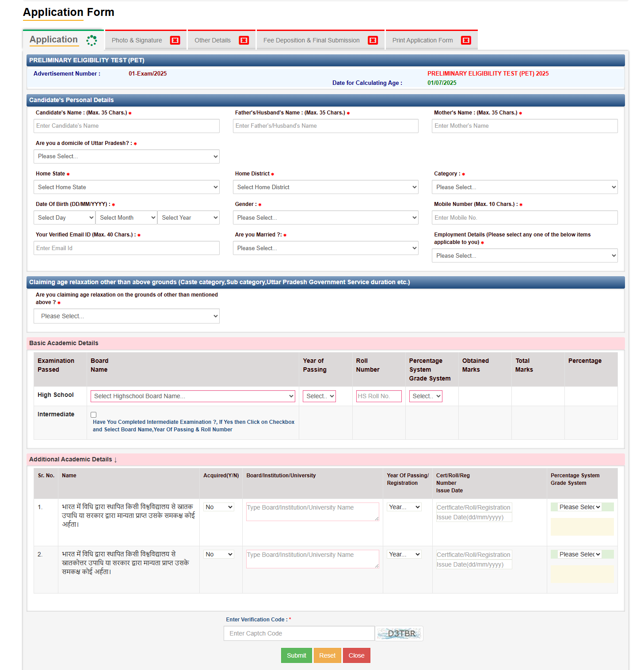The width and height of the screenshot is (644, 670).
Task: Focus row 1 Board/Institution/University Name textarea
Action: [x=312, y=512]
